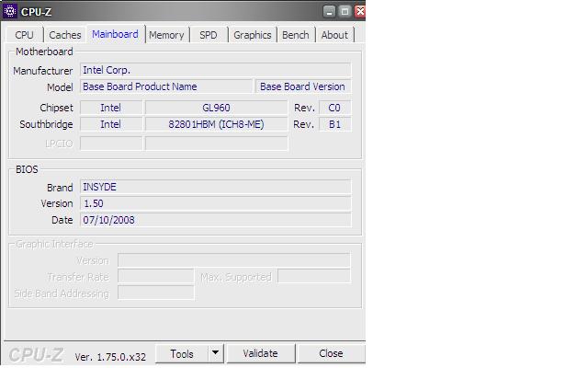Switch to the Memory tab
Image resolution: width=588 pixels, height=368 pixels.
(166, 35)
